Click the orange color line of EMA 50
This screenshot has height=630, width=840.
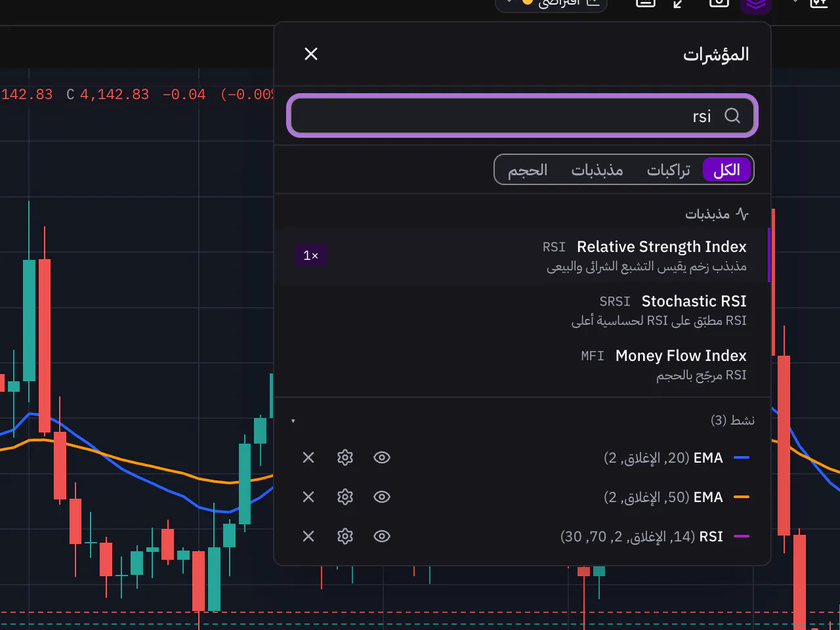click(742, 497)
